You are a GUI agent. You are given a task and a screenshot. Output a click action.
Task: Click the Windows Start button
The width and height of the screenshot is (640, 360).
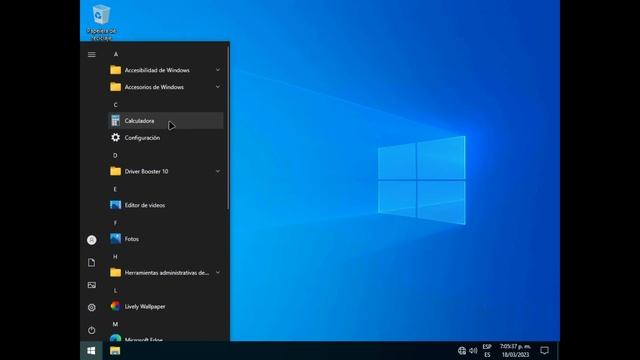(91, 351)
